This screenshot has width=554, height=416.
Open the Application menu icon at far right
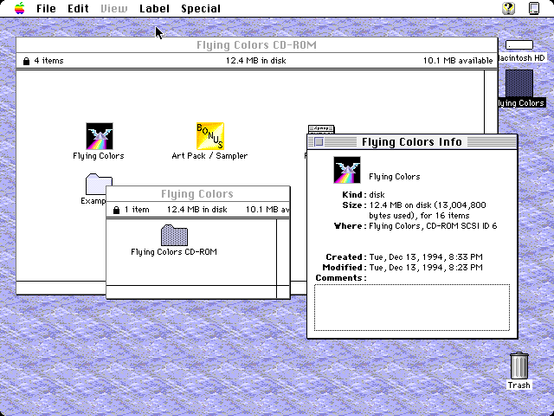[534, 8]
